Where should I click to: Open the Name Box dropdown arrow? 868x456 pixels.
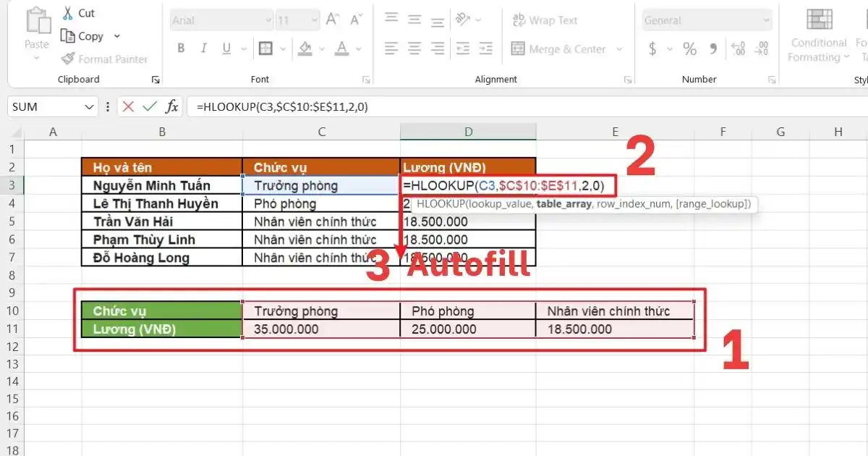(90, 106)
